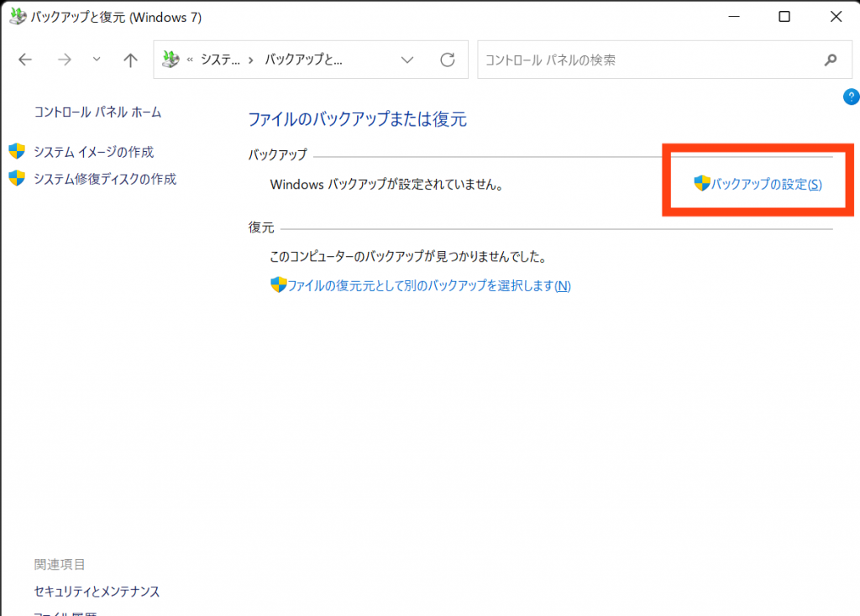
Task: Refresh the Control Panel page
Action: pos(448,60)
